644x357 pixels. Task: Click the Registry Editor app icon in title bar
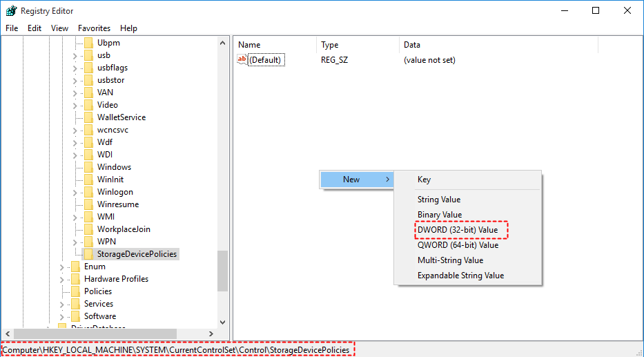pos(11,10)
